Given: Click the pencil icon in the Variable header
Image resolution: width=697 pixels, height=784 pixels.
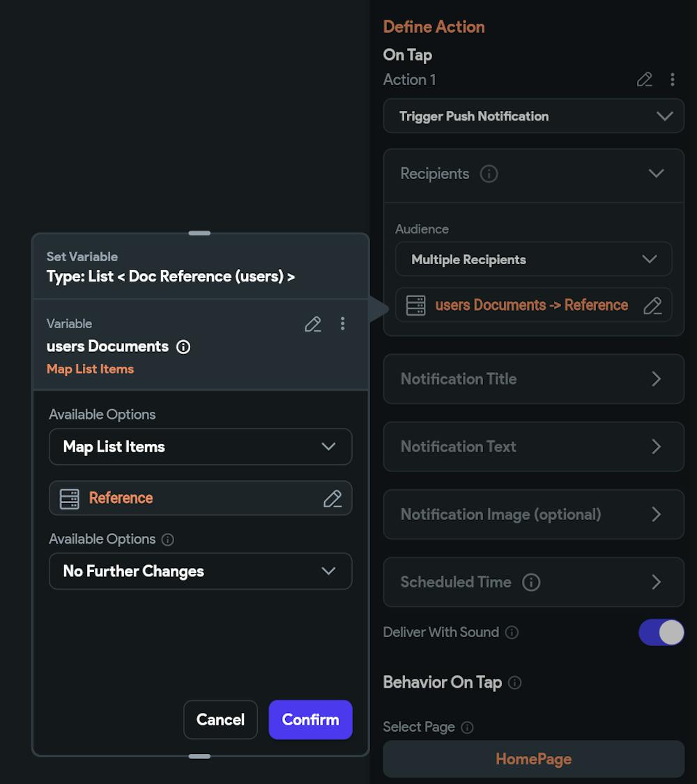Looking at the screenshot, I should [313, 323].
